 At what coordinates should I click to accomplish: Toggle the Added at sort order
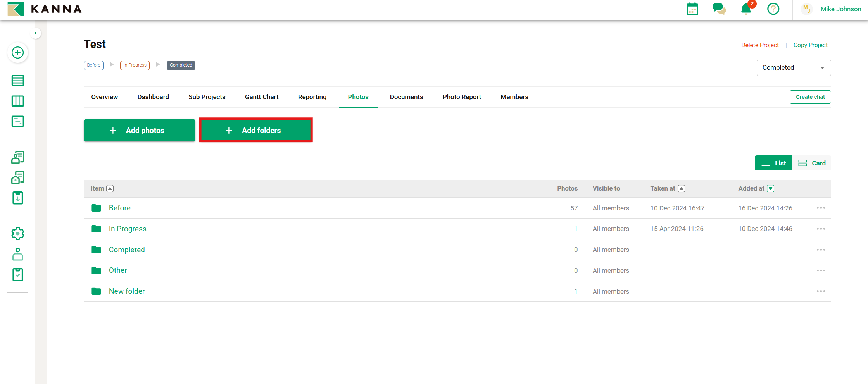pyautogui.click(x=771, y=189)
